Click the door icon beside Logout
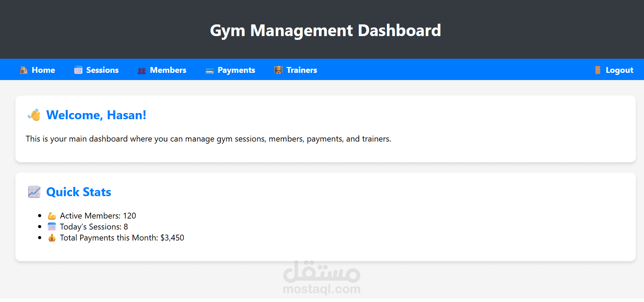644x302 pixels. [598, 70]
